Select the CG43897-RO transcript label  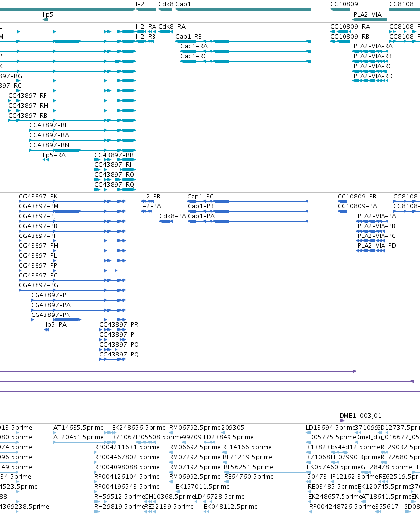(x=115, y=174)
